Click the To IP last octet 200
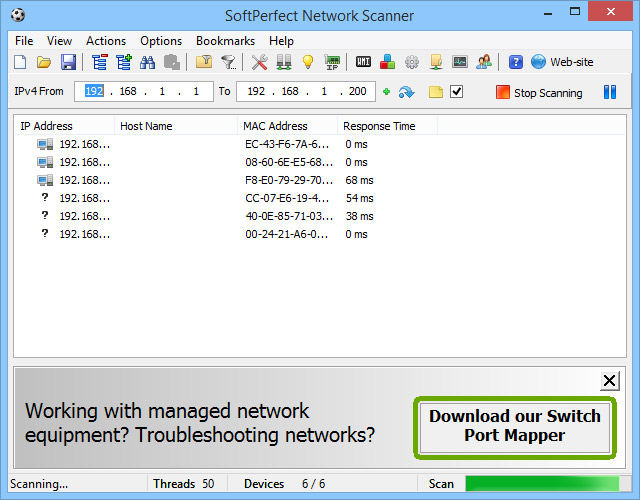640x500 pixels. click(x=358, y=91)
